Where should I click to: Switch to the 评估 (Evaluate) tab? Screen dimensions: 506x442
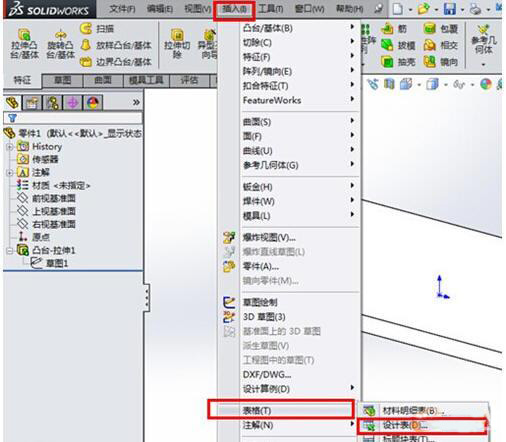(x=189, y=80)
